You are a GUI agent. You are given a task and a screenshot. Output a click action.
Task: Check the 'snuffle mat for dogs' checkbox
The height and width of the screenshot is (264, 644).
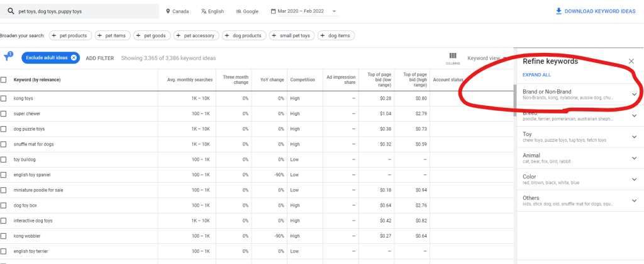(3, 144)
